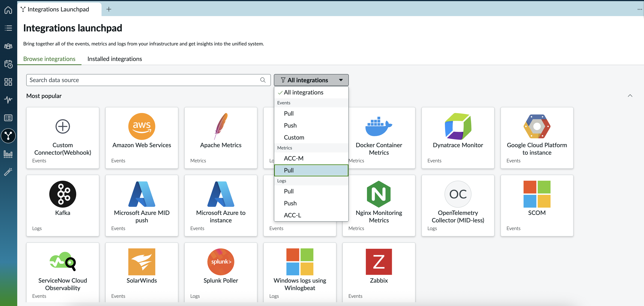
Task: Open the pulse health icon in the sidebar
Action: [x=8, y=100]
